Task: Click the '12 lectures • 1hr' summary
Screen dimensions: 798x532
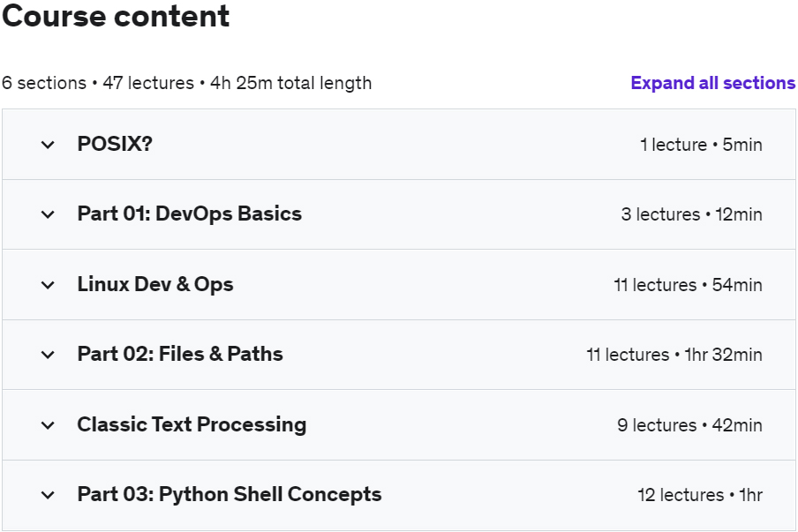Action: [699, 495]
